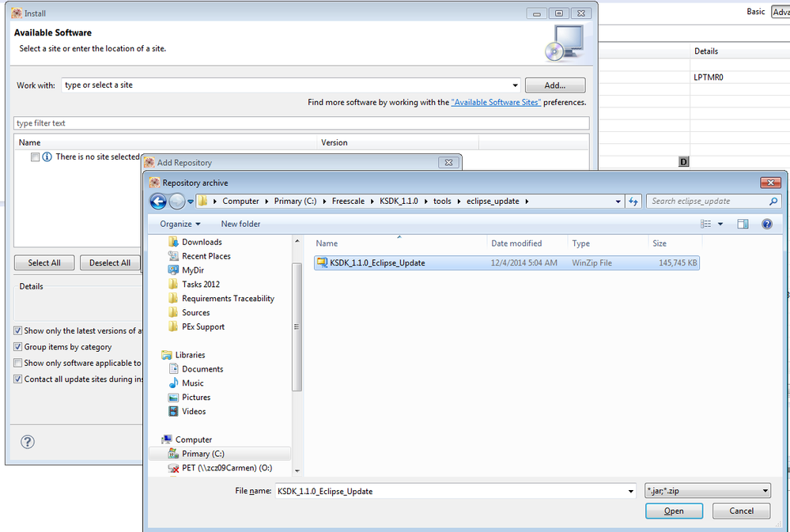The image size is (790, 532).
Task: Open the 'Work with' site dropdown arrow
Action: [515, 85]
